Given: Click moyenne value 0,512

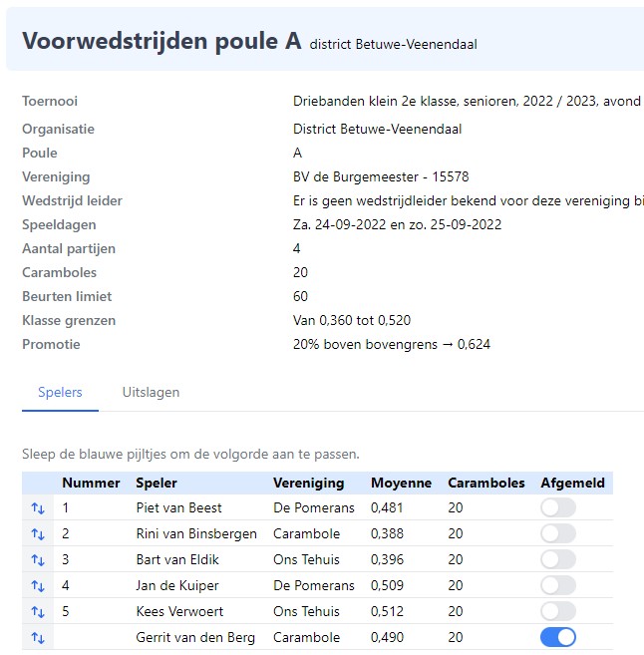Looking at the screenshot, I should [387, 611].
